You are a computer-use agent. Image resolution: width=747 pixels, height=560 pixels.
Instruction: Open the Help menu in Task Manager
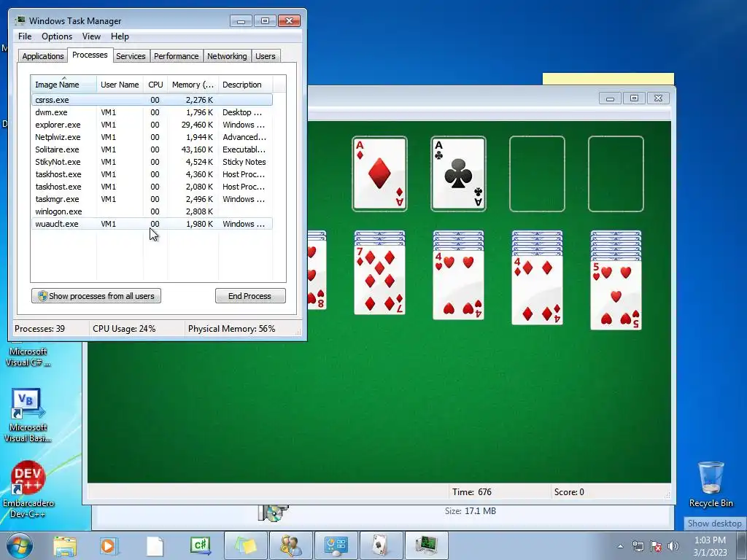[x=120, y=36]
